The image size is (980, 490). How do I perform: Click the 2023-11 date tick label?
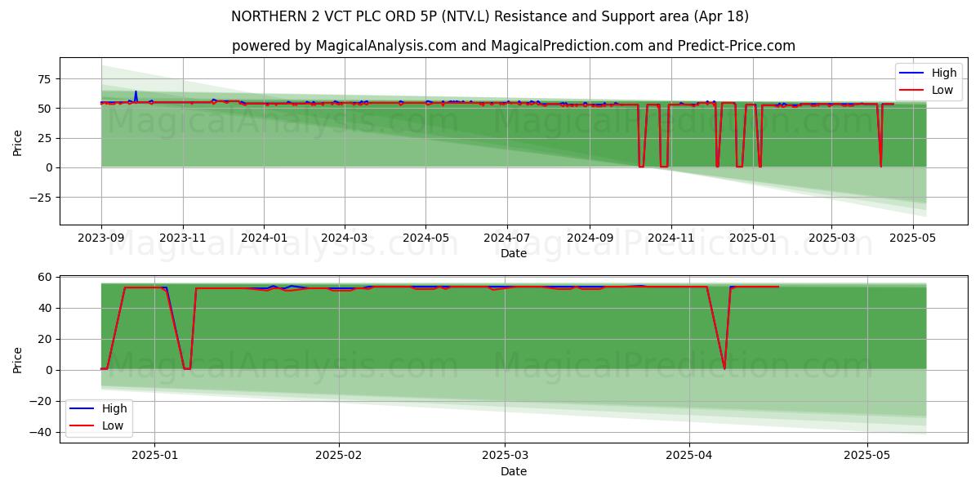point(183,238)
